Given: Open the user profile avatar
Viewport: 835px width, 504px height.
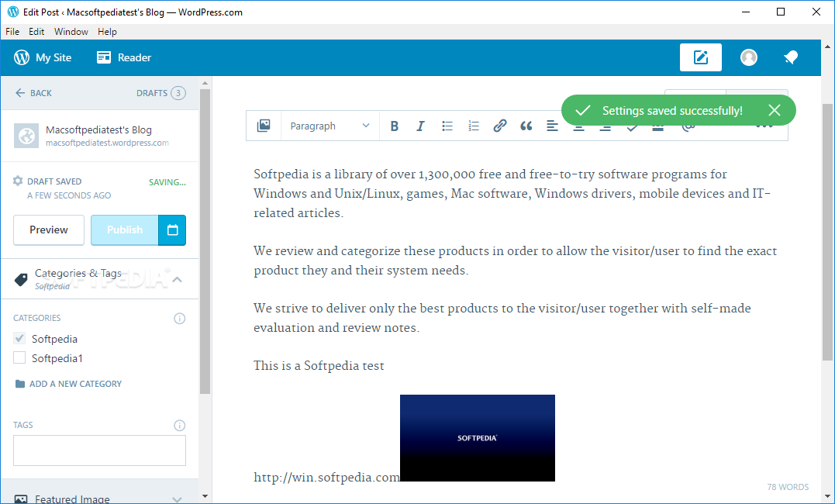Looking at the screenshot, I should click(x=749, y=57).
